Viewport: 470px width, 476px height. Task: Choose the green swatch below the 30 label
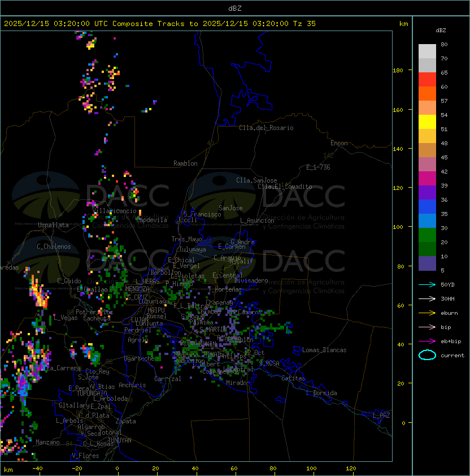coord(427,235)
